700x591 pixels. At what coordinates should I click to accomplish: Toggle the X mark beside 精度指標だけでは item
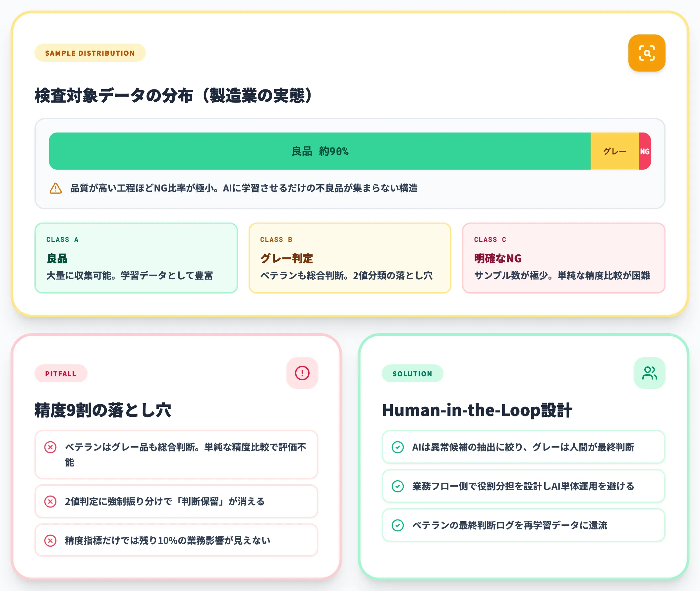(x=50, y=540)
